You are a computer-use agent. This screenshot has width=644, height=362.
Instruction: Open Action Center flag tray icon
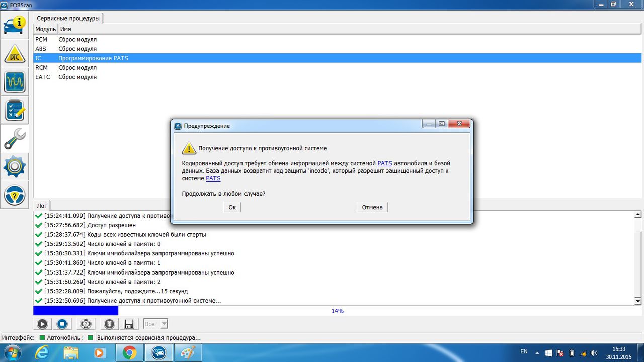point(560,353)
